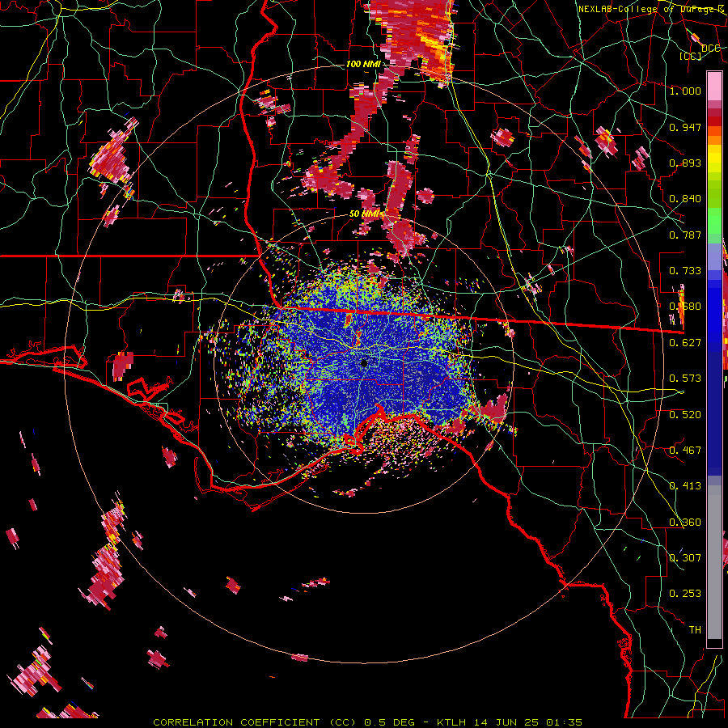Select the 0.467 color scale label
This screenshot has height=728, width=728.
coord(685,451)
